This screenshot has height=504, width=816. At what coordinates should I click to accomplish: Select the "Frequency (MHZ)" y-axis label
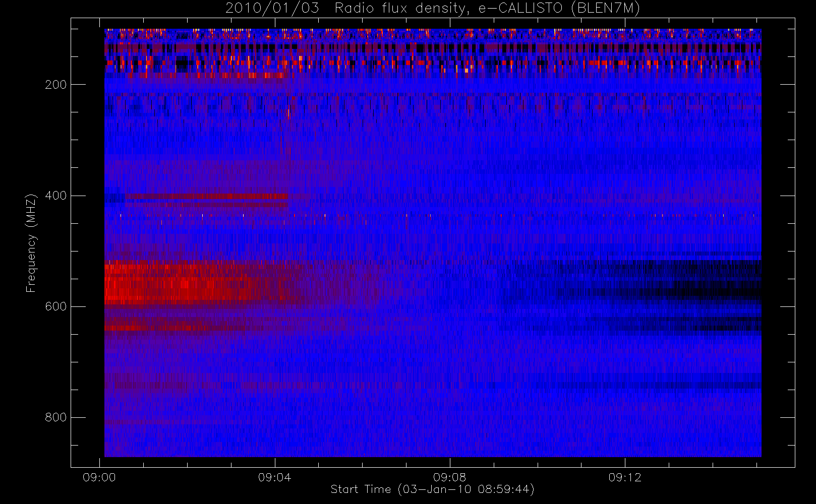click(x=31, y=243)
